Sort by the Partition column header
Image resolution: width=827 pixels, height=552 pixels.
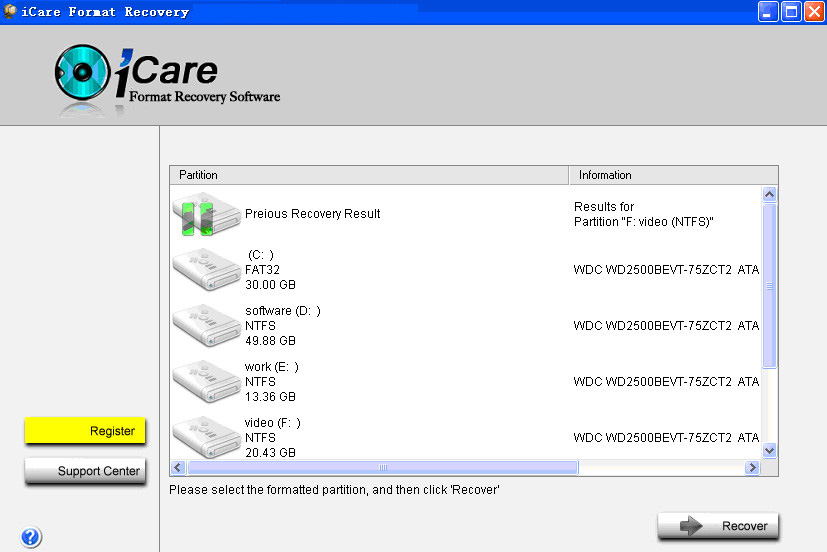point(369,175)
